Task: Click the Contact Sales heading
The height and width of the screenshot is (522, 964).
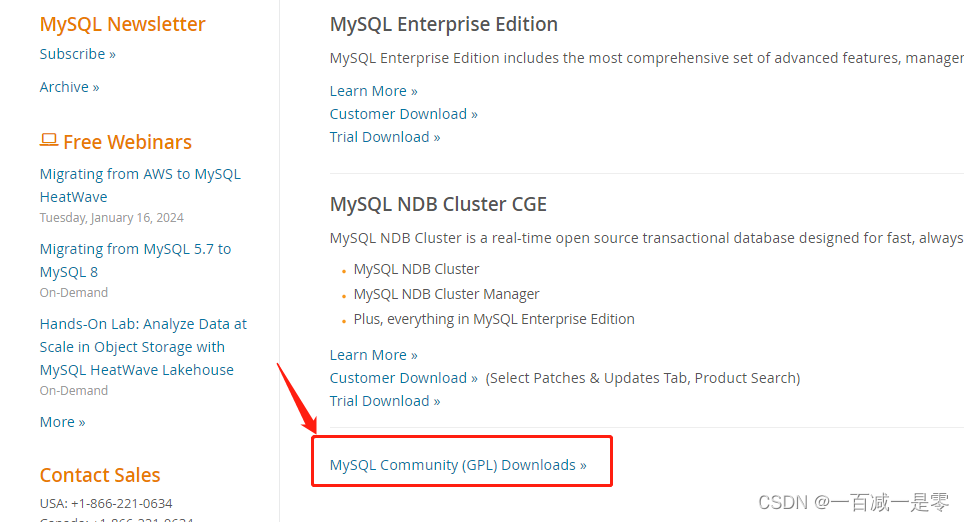Action: coord(100,475)
